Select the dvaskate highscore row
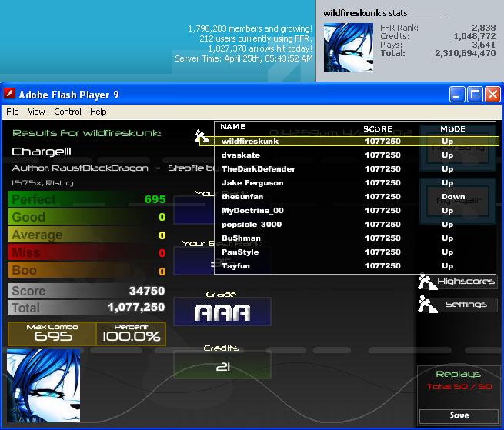The height and width of the screenshot is (430, 504). pos(355,155)
